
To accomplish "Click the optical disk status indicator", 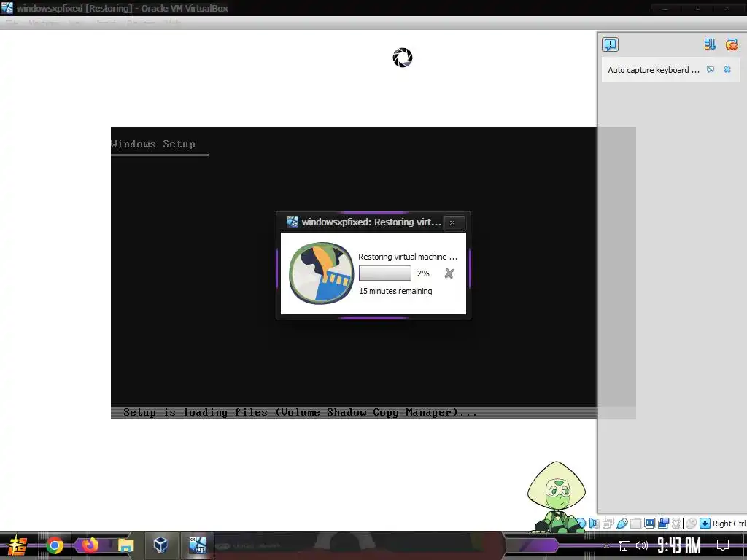I will click(x=581, y=524).
